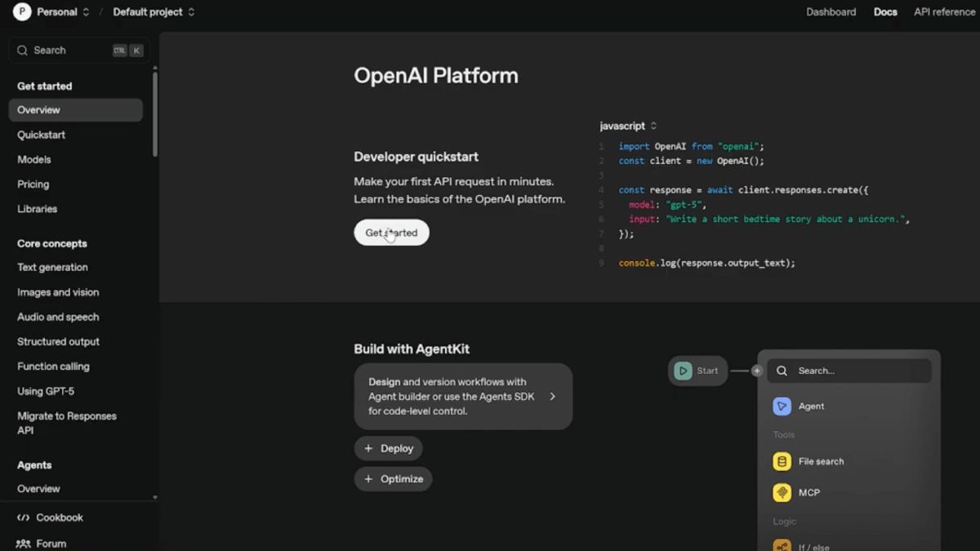
Task: Click the Get started button
Action: tap(391, 233)
